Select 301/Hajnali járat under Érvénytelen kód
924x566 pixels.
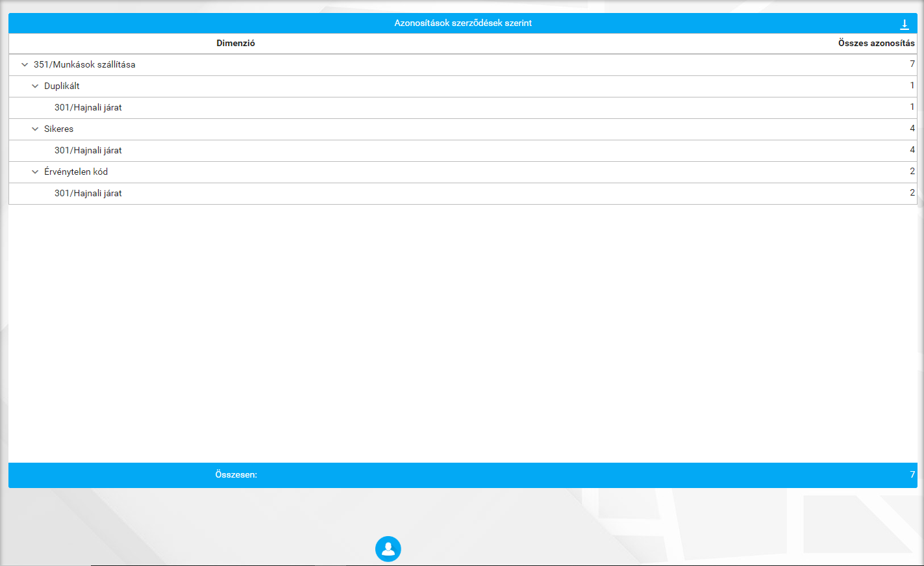click(x=88, y=194)
